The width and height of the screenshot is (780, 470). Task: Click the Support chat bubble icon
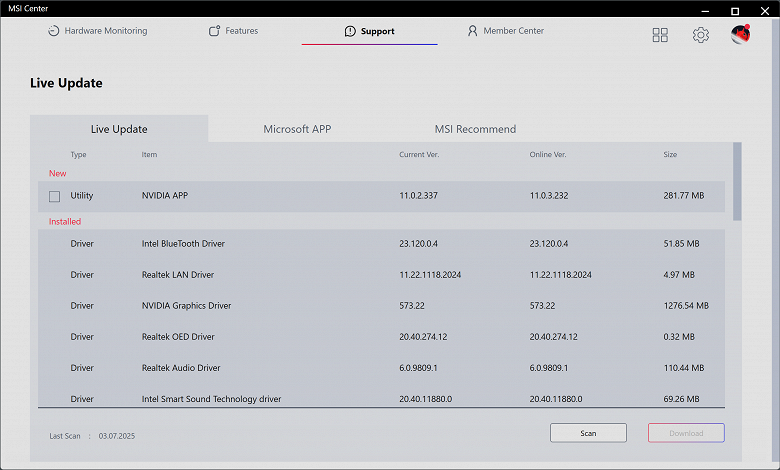tap(350, 31)
